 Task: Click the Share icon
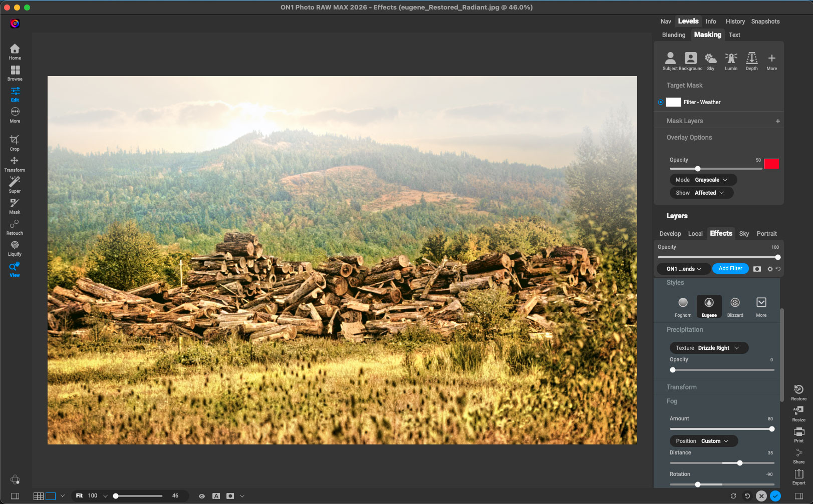tap(799, 455)
